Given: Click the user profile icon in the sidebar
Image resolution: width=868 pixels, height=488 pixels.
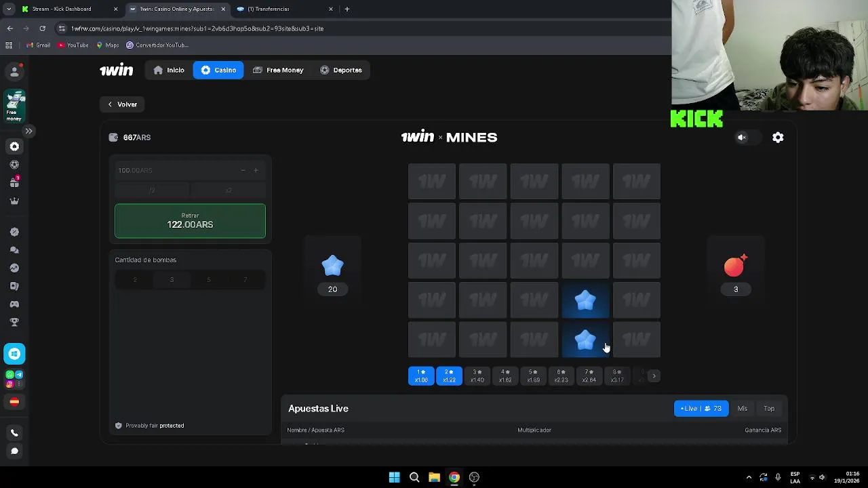Looking at the screenshot, I should click(14, 71).
